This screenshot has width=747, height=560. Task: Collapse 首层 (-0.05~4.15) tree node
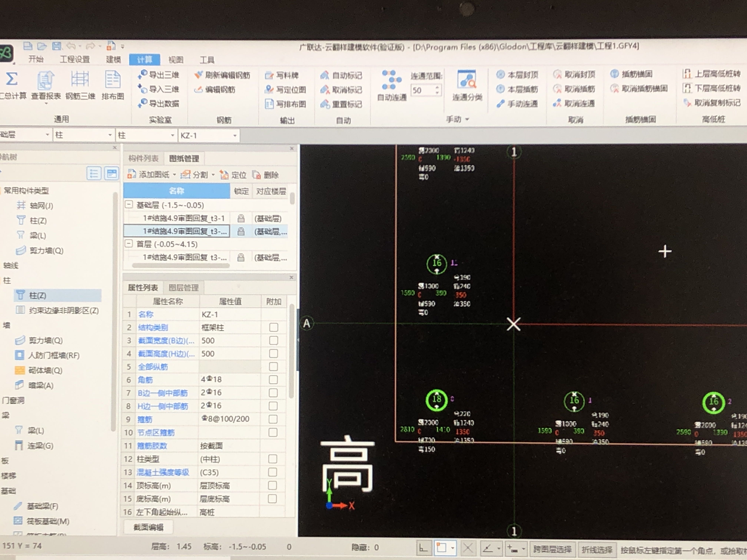click(x=129, y=244)
